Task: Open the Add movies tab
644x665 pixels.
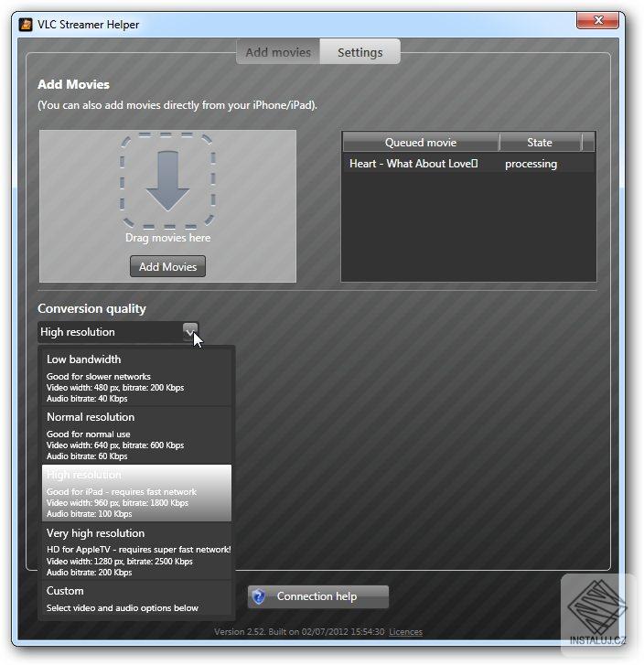Action: tap(278, 52)
